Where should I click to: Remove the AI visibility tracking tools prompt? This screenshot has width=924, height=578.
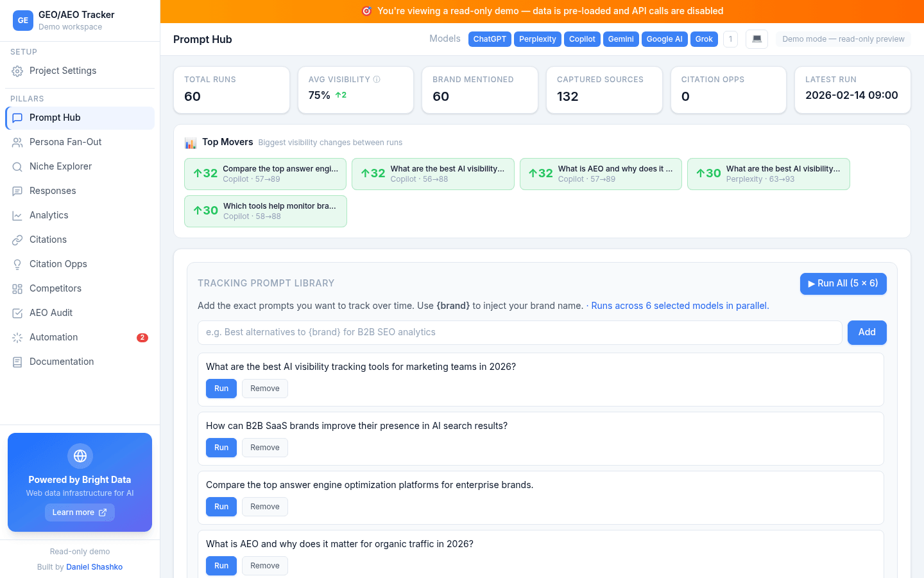265,389
